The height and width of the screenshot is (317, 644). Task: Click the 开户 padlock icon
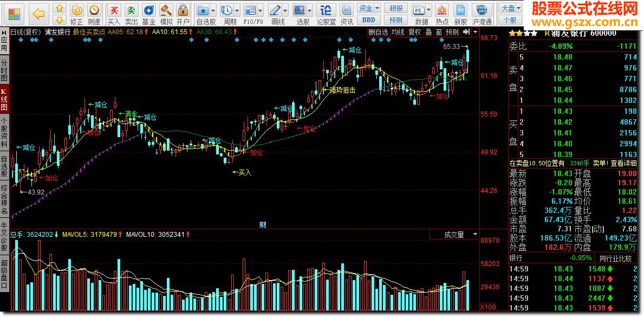(183, 10)
